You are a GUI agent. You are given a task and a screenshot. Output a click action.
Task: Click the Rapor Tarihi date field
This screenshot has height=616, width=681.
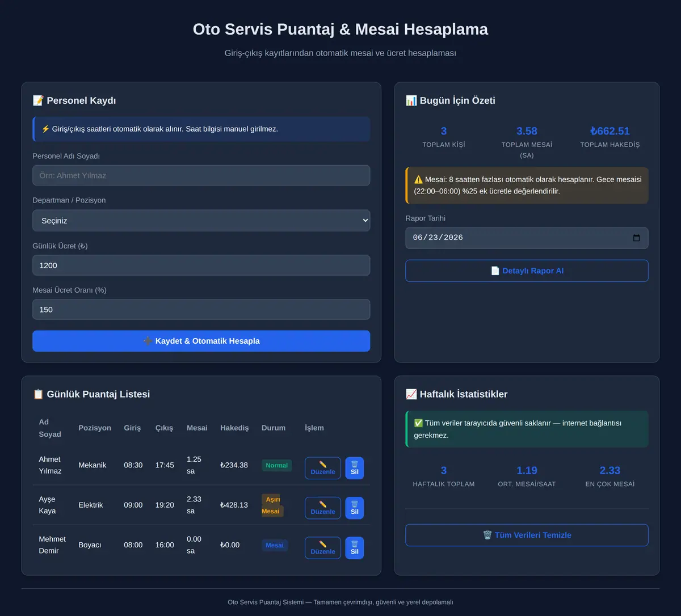pos(527,238)
